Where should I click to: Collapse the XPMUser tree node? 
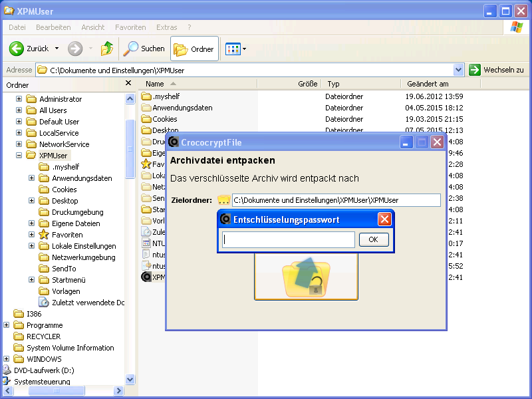tap(19, 156)
